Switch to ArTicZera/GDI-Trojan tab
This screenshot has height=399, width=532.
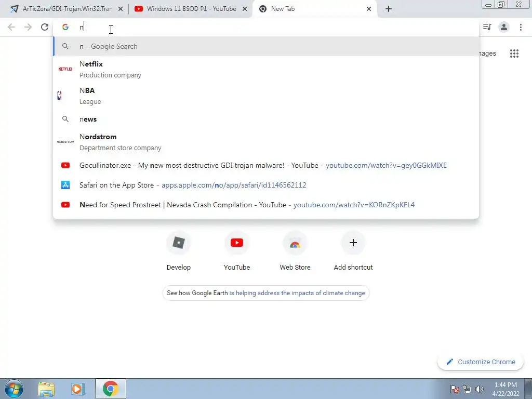(67, 9)
